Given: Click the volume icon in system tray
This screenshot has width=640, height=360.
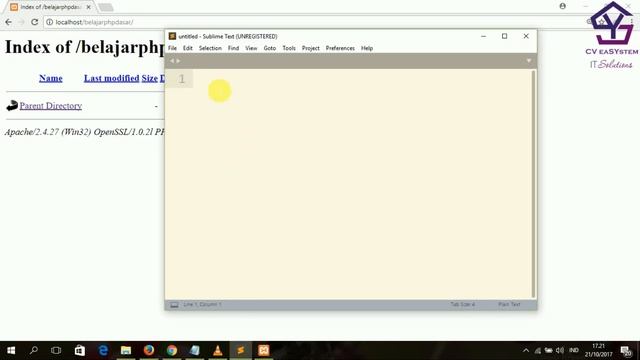Looking at the screenshot, I should 560,351.
